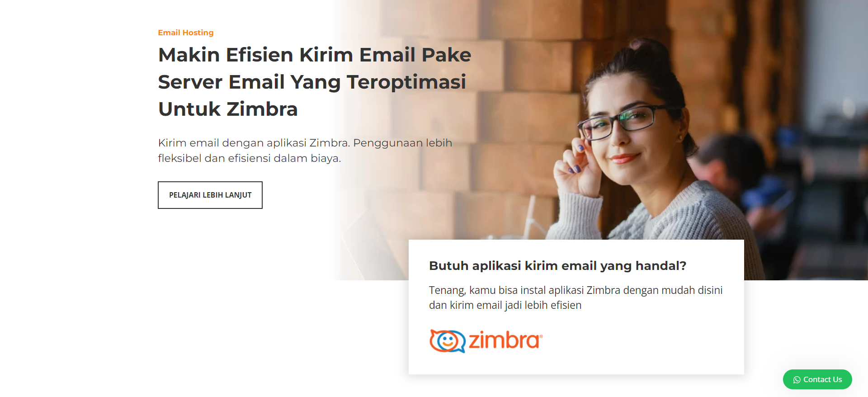Click heading line Server Email Yang Teroptimasi

[x=312, y=82]
